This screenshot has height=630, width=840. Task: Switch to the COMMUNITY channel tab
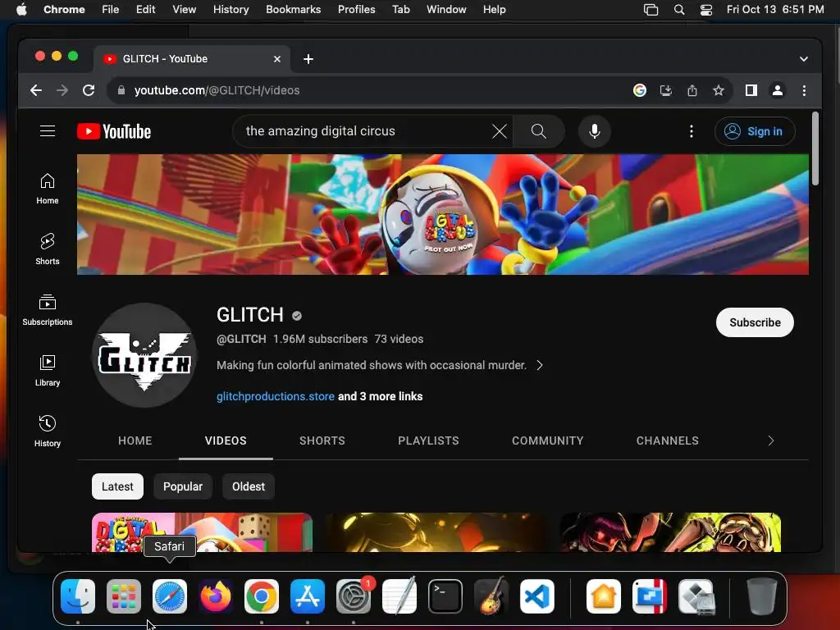[x=547, y=441]
